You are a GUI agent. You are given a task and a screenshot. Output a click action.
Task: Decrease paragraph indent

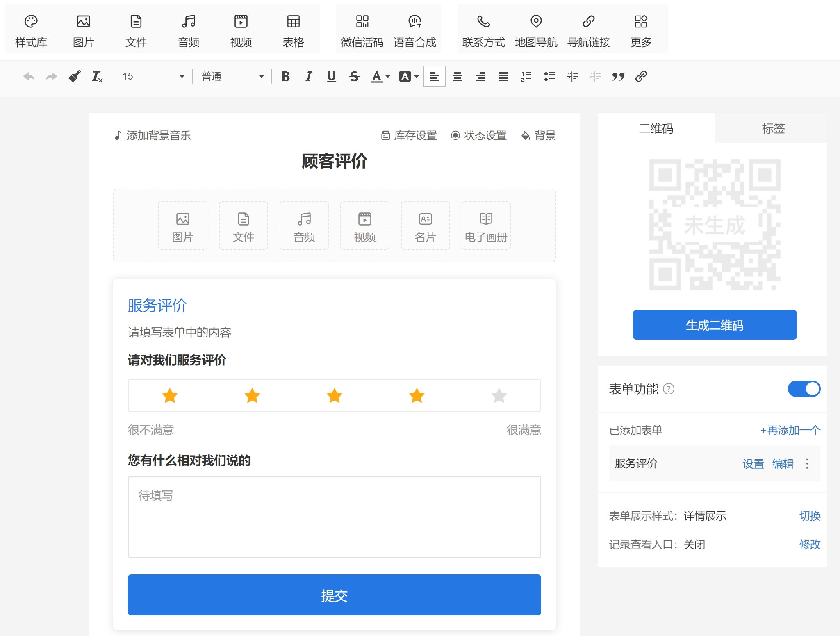595,76
